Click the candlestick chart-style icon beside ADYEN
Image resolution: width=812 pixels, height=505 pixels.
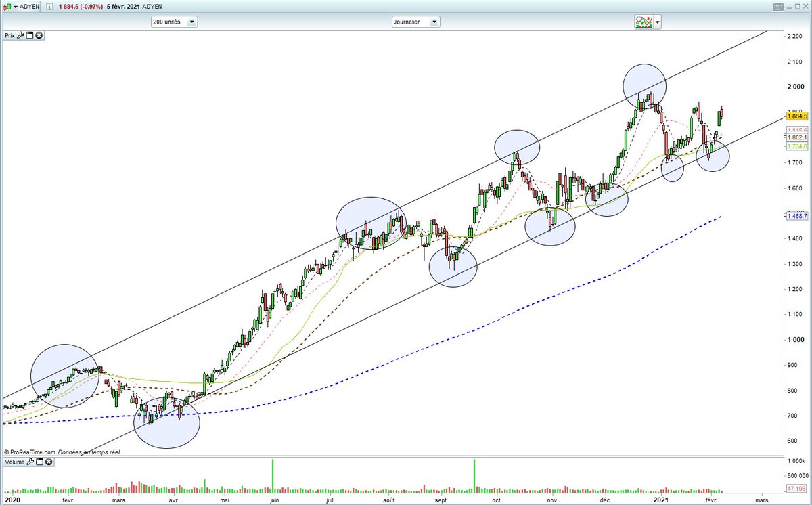(6, 6)
